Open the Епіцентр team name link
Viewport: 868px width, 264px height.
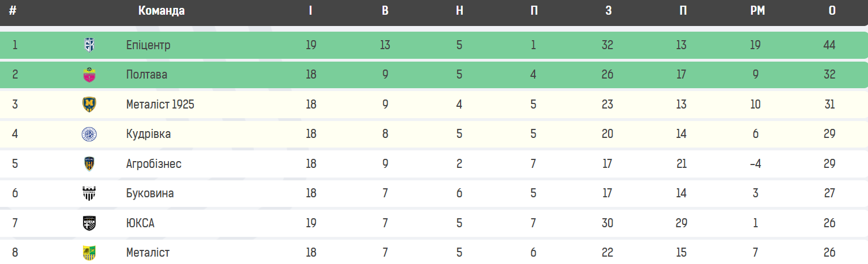click(148, 45)
